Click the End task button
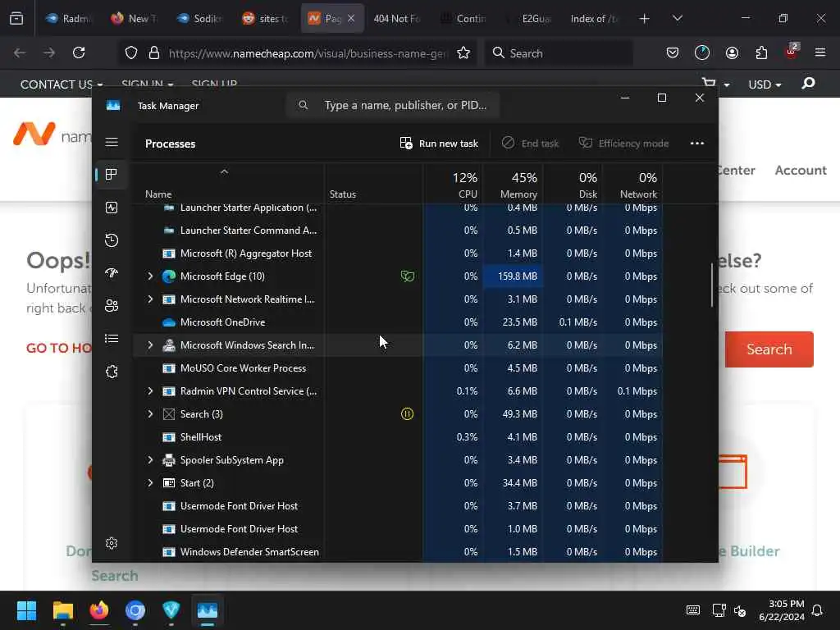Image resolution: width=840 pixels, height=630 pixels. (x=530, y=143)
